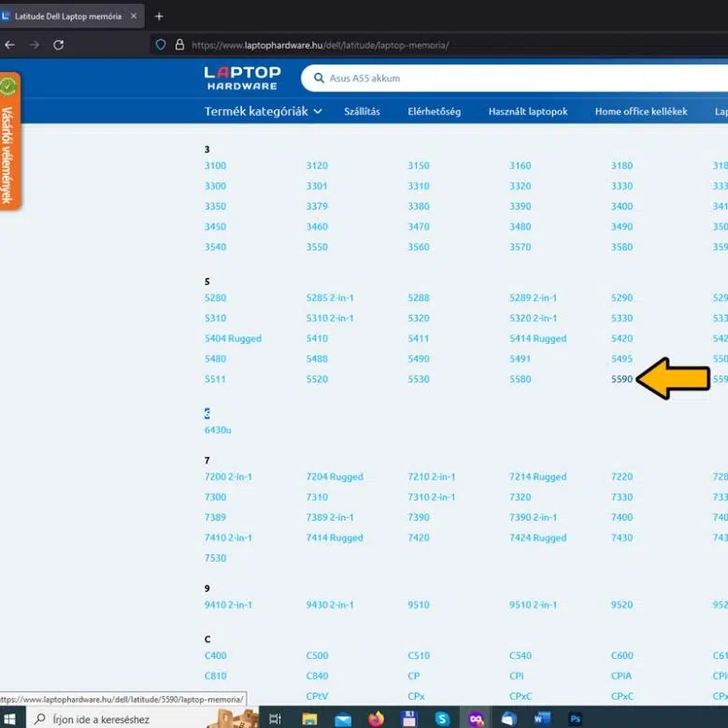Open the Home office kellékek menu item

point(641,111)
